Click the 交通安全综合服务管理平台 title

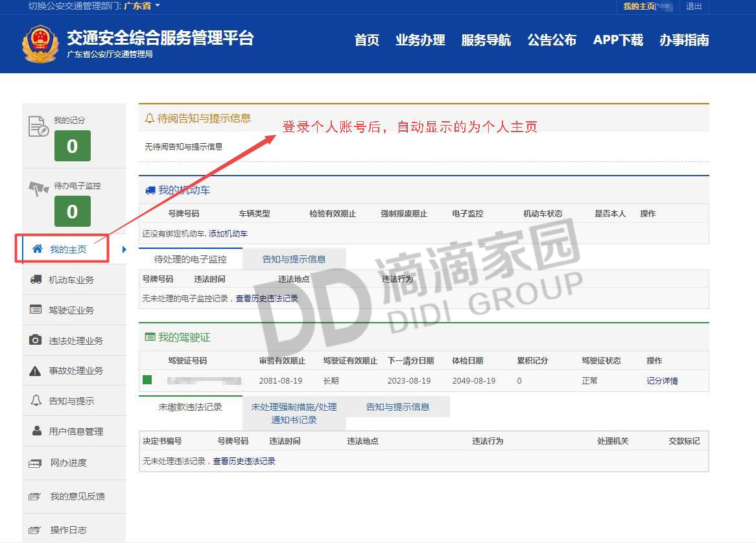pos(161,38)
